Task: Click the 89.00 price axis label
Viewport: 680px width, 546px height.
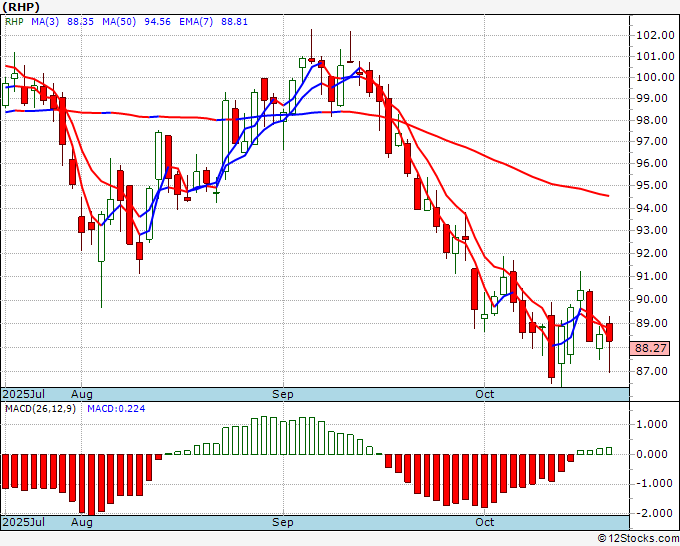Action: (652, 324)
